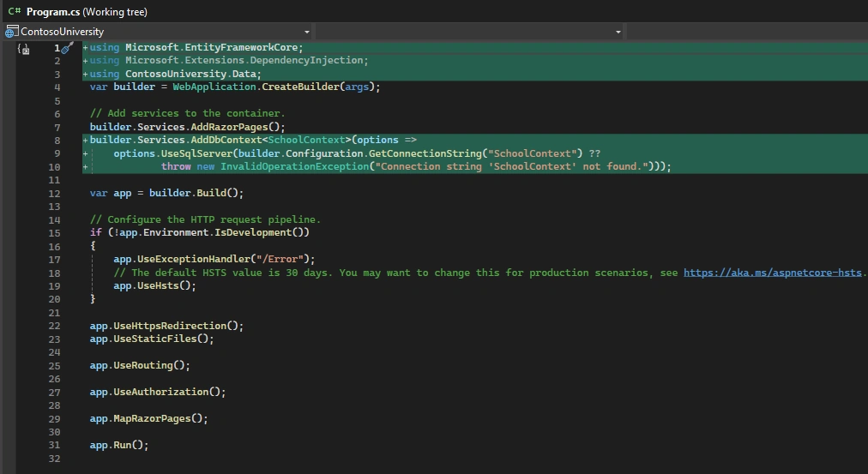This screenshot has height=474, width=868.
Task: Click on WebApplication type name
Action: [x=214, y=87]
